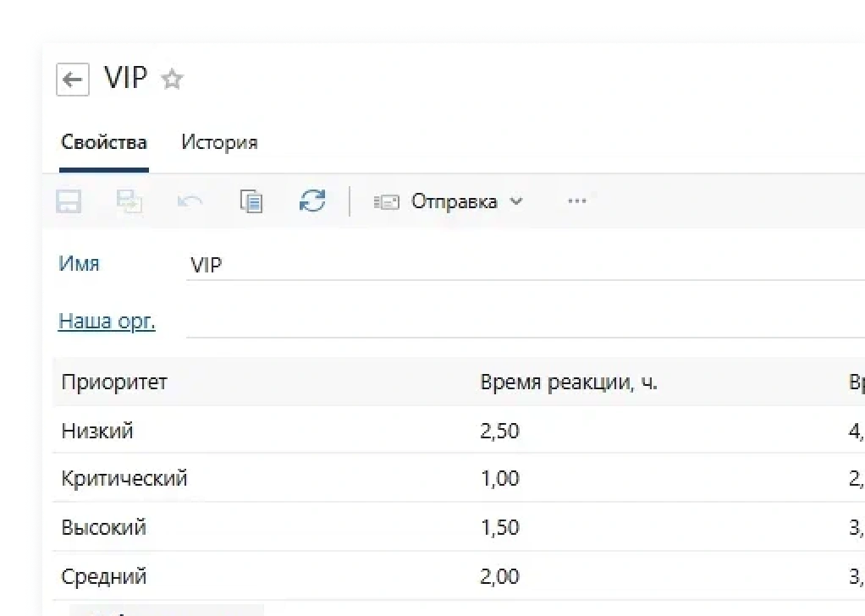
Task: Select the Низкий priority row
Action: click(x=97, y=431)
